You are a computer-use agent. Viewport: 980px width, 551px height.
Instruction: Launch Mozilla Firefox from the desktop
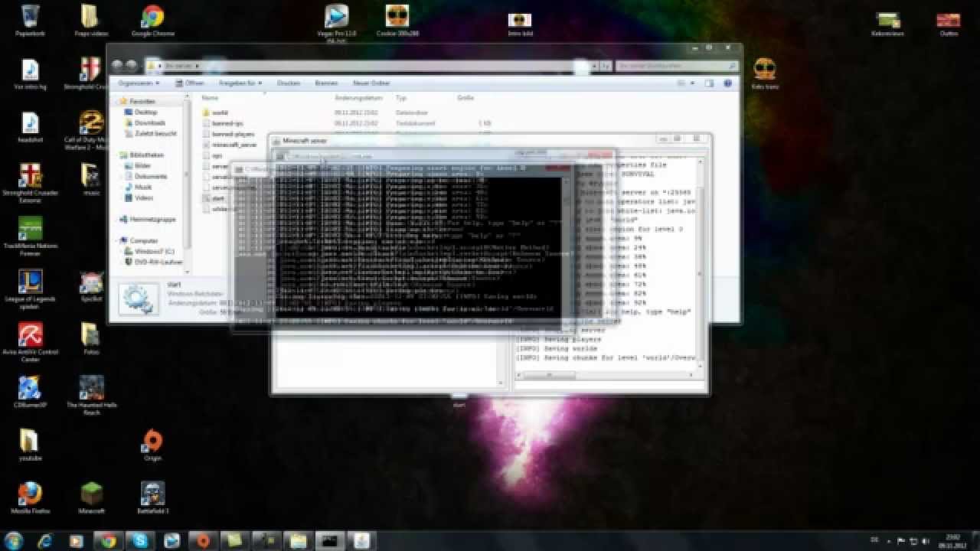tap(30, 497)
